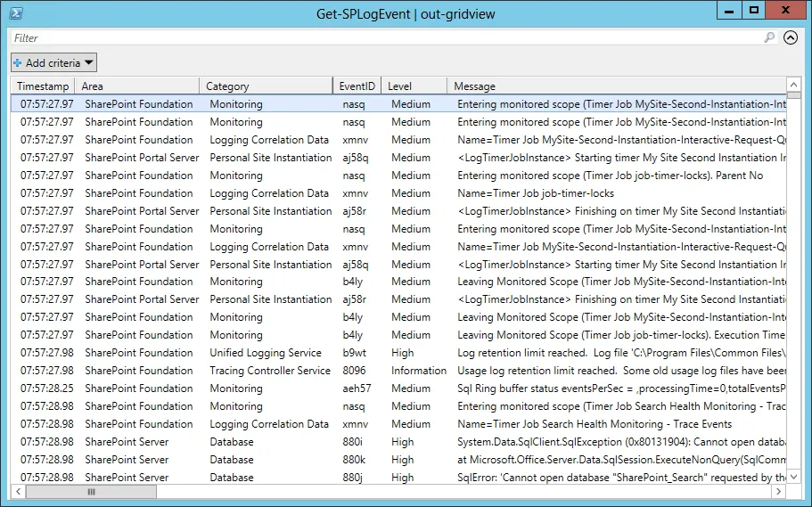812x507 pixels.
Task: Click 'Database' category in the 880k row
Action: (x=232, y=460)
